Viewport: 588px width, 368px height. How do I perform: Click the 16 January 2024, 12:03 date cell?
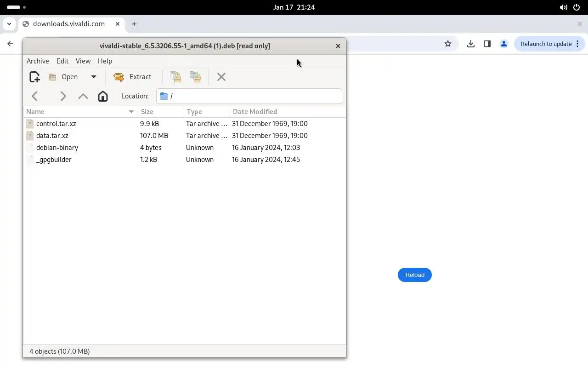[x=266, y=148]
